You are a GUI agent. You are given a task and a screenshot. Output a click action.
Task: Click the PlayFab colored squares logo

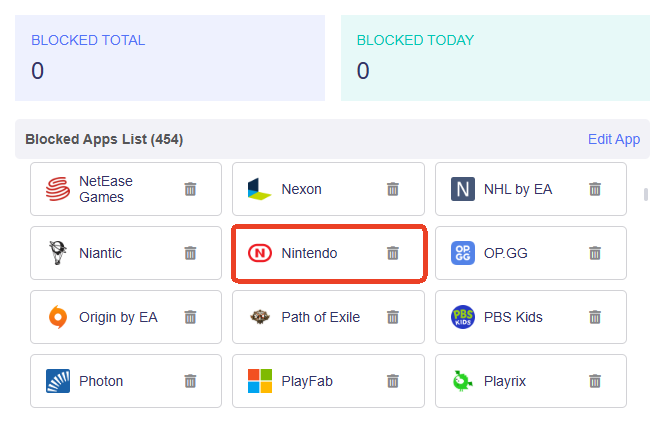coord(260,381)
